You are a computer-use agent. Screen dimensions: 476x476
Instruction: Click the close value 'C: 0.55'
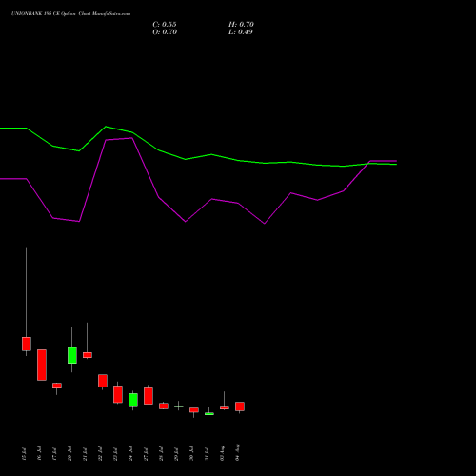pos(165,25)
